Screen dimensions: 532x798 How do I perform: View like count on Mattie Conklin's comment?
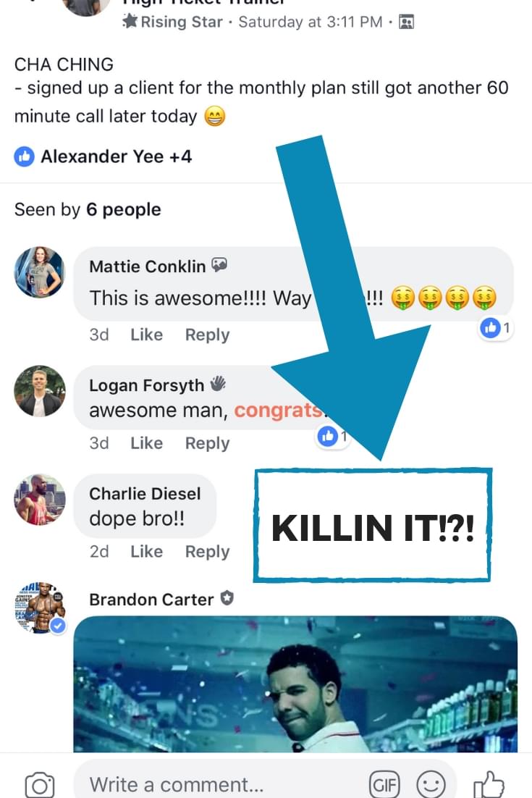point(495,328)
